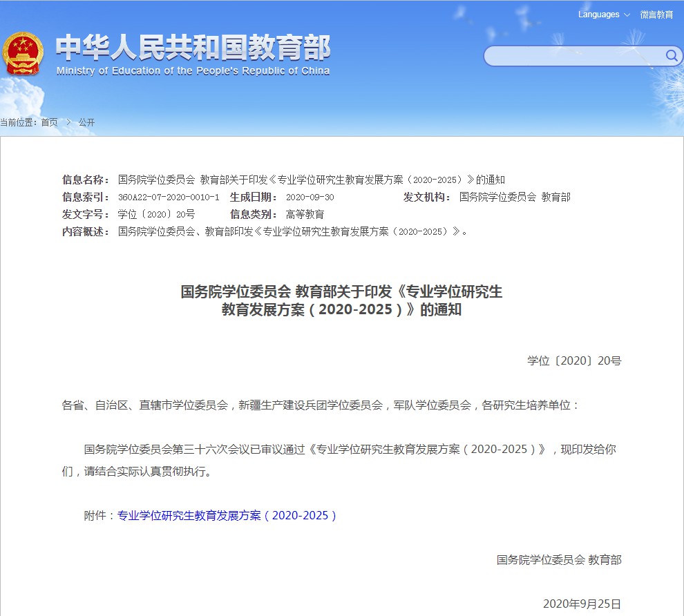The height and width of the screenshot is (616, 684).
Task: Click the closing date 2020年9月25日
Action: pos(582,604)
